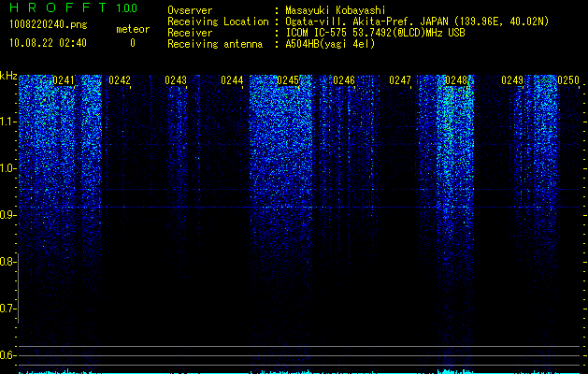Click the 0243 time marker
The height and width of the screenshot is (374, 588).
(x=176, y=80)
